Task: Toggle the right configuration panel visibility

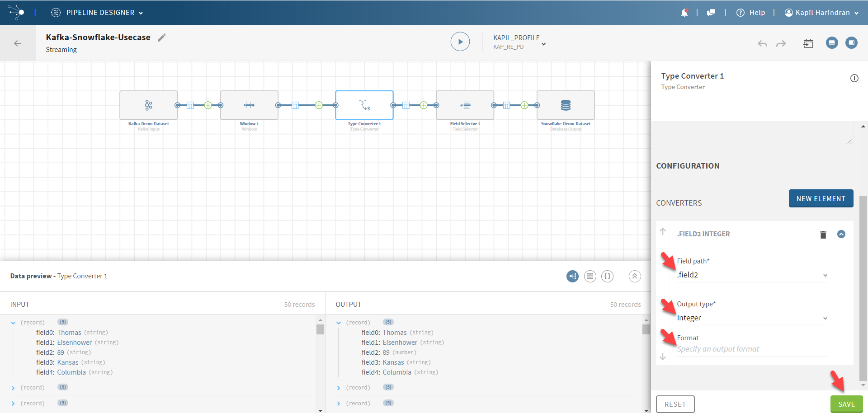Action: point(852,43)
